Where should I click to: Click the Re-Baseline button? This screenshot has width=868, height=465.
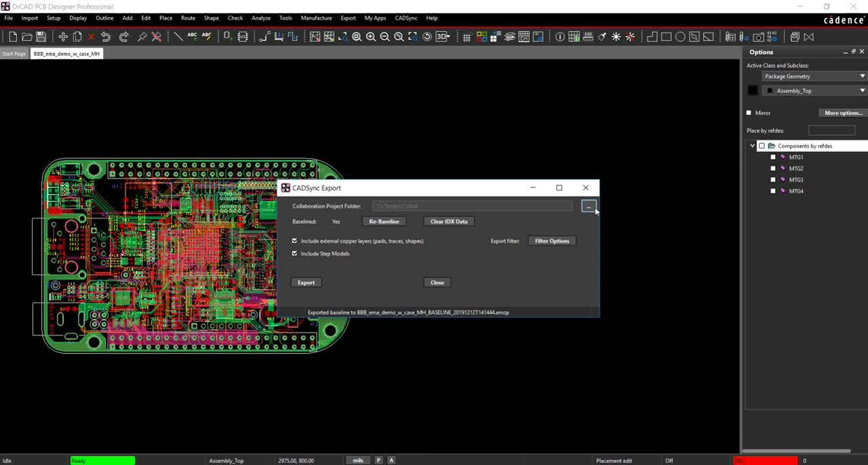384,221
